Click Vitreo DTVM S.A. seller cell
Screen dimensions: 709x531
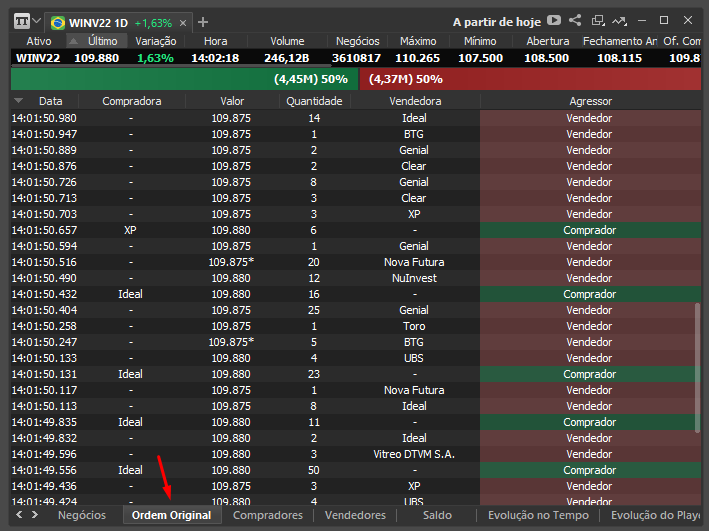[x=414, y=454]
